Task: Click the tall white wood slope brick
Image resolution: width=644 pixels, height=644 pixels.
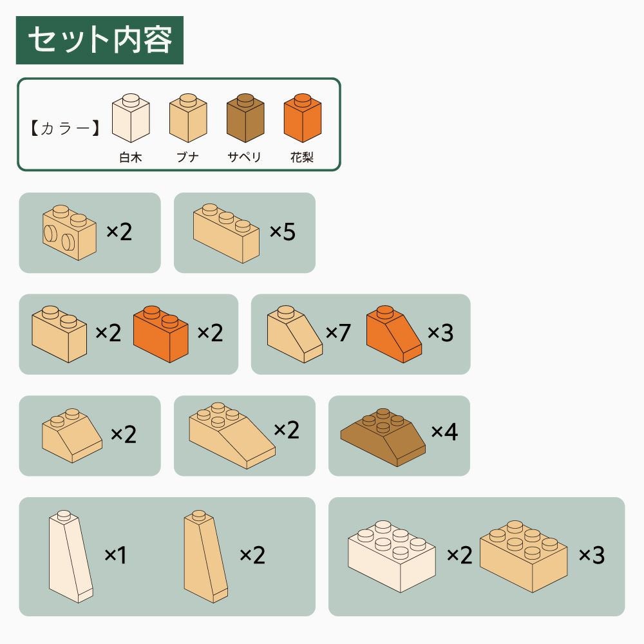Action: 71,556
